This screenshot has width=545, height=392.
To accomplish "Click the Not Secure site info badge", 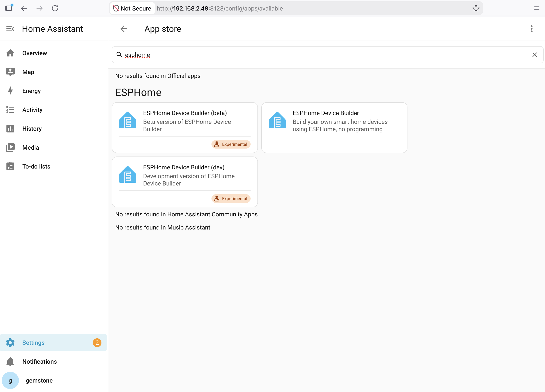I will coord(132,8).
